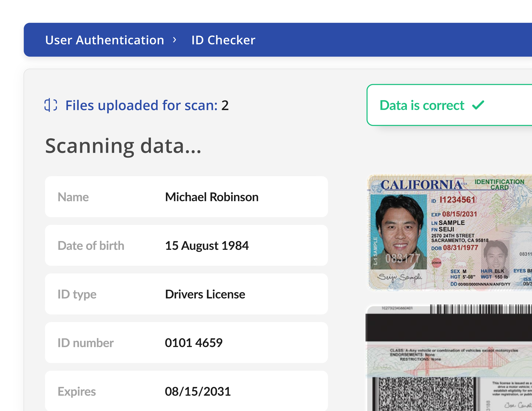Click the Expires field label
The width and height of the screenshot is (532, 411).
tap(77, 392)
